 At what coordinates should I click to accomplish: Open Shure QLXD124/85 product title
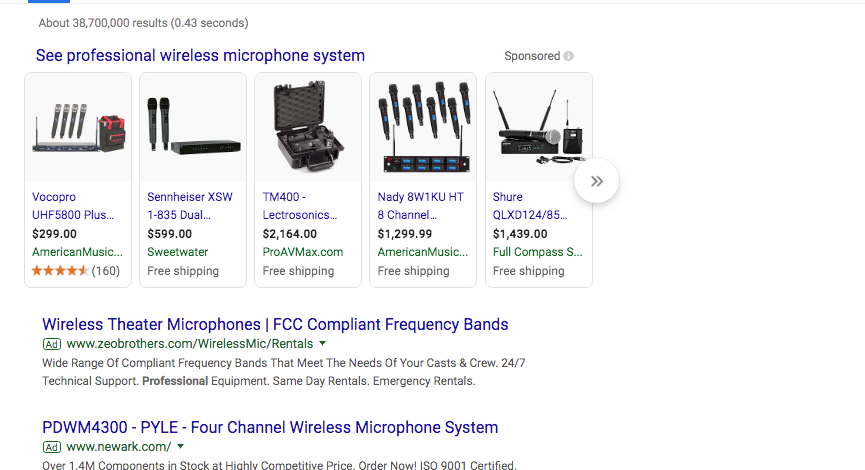530,206
